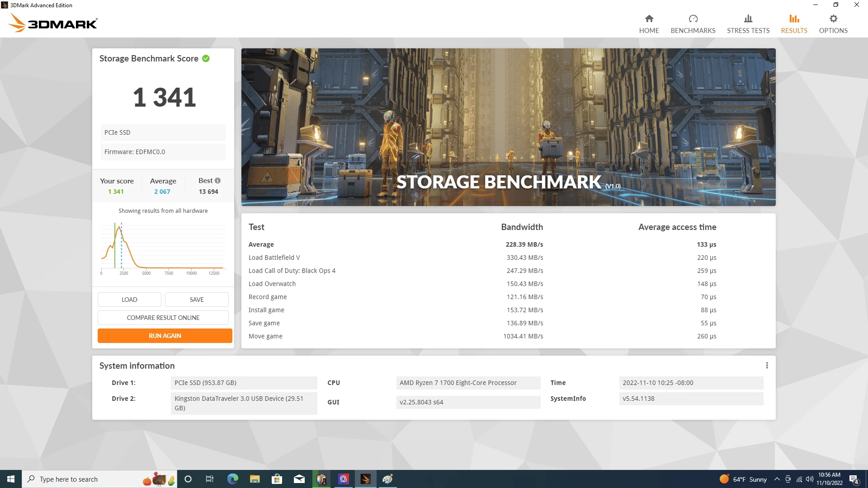Click the Average score 2 067
This screenshot has height=488, width=868.
click(x=162, y=192)
